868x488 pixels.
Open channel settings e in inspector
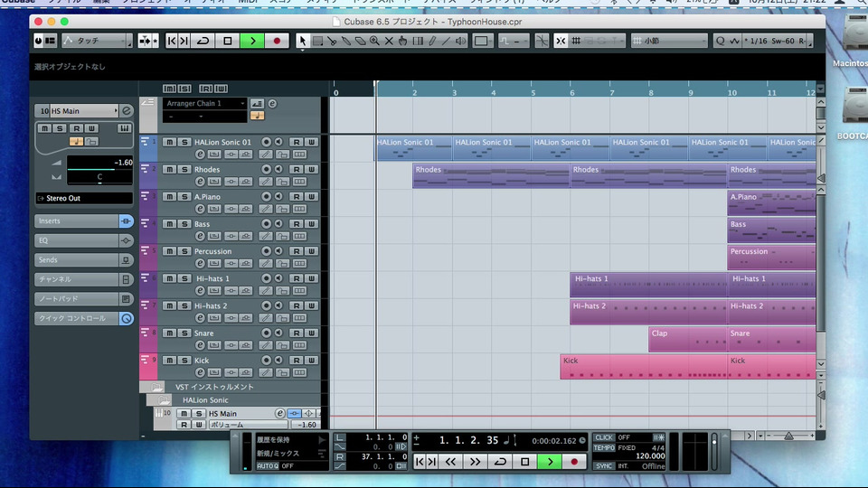coord(127,110)
